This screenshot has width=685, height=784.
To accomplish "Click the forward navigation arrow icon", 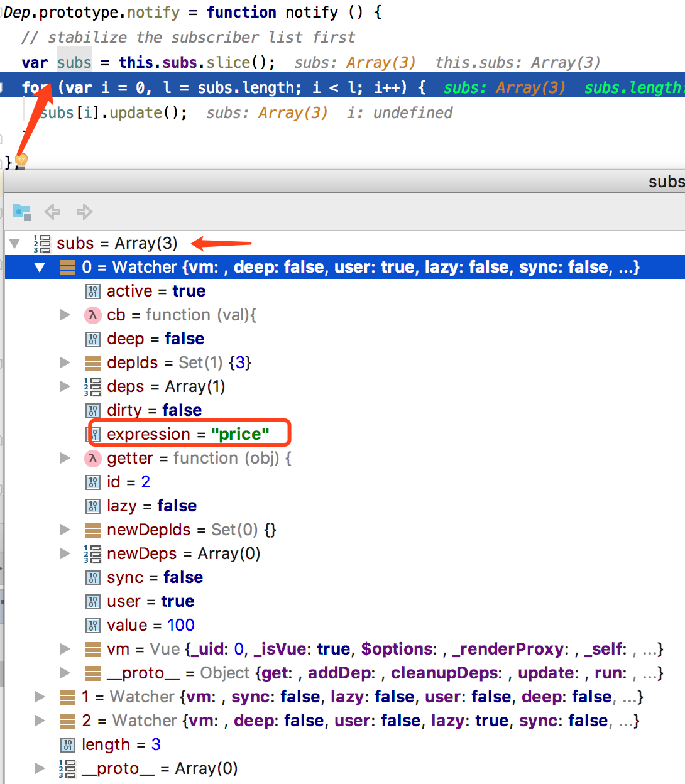I will [84, 212].
